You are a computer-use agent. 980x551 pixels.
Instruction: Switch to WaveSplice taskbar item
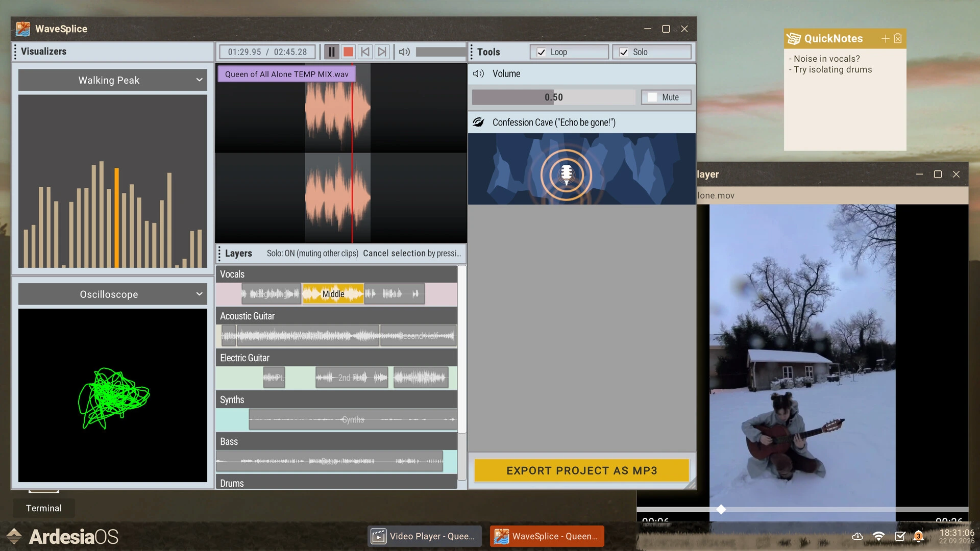547,536
